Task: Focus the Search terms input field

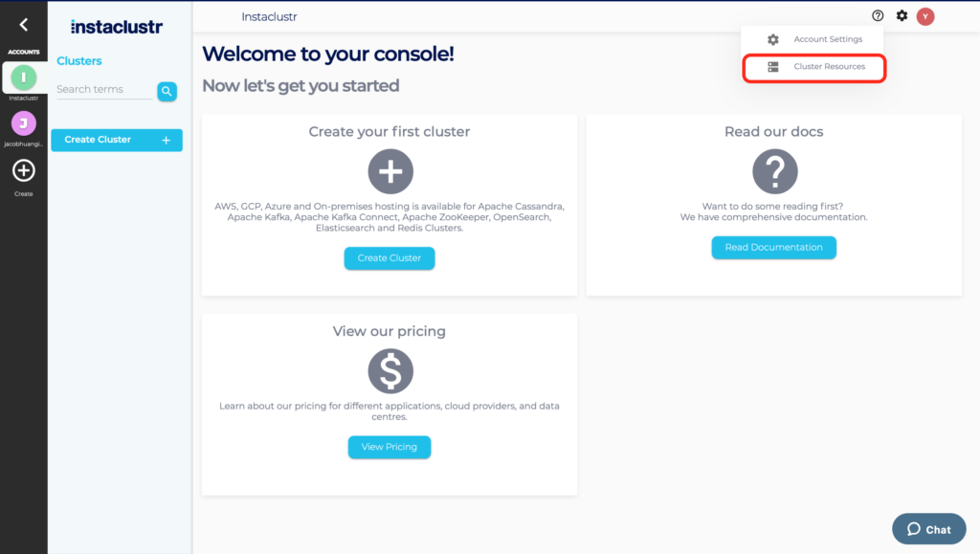Action: point(103,90)
